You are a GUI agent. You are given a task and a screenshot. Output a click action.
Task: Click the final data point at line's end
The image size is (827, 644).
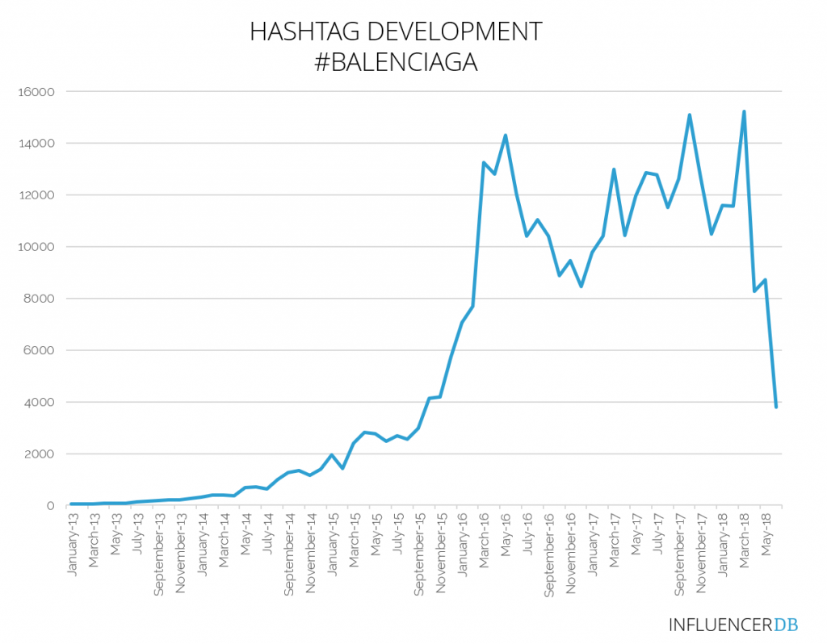pyautogui.click(x=776, y=407)
